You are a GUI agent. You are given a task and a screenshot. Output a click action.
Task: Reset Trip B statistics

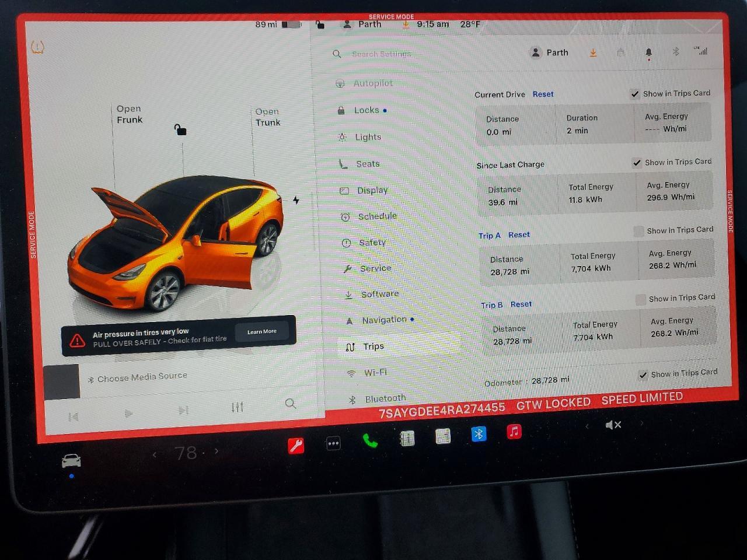(521, 304)
